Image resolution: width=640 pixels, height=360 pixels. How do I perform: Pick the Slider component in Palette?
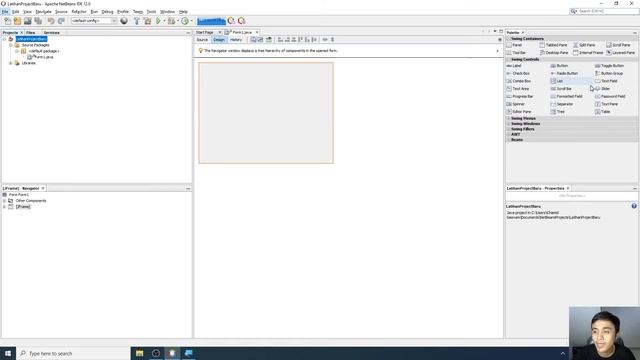[x=602, y=89]
